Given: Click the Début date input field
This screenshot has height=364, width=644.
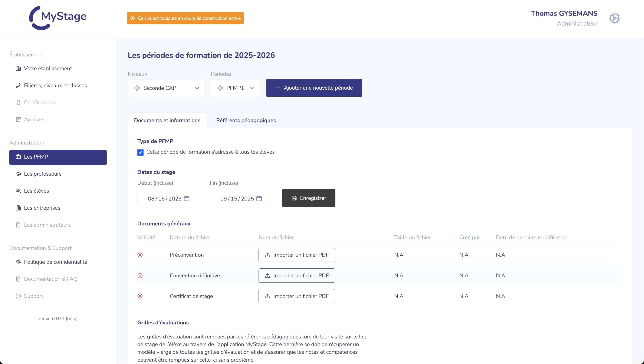Looking at the screenshot, I should pos(164,199).
